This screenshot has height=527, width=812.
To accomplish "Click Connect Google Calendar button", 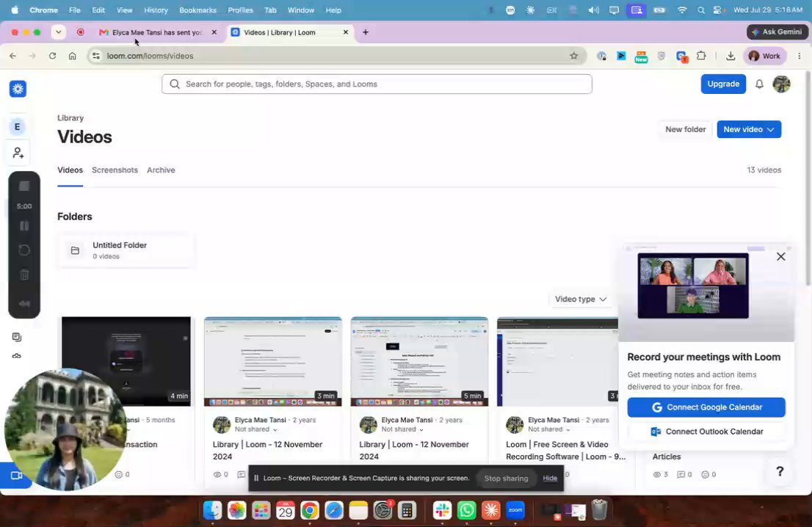I will (706, 407).
